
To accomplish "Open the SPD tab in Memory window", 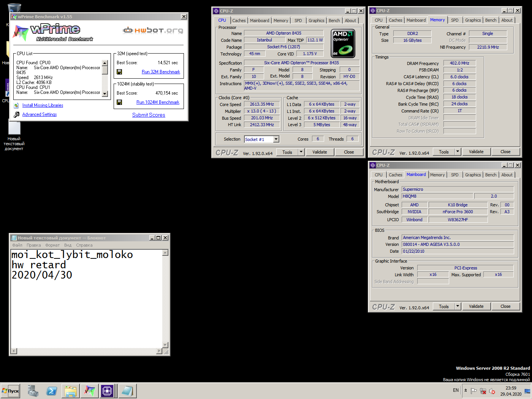I will (x=455, y=20).
